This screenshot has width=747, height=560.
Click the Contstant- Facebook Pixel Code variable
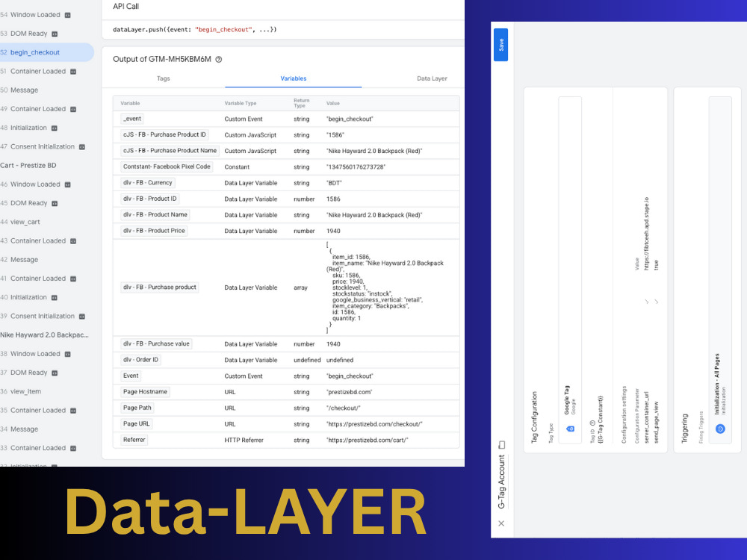pyautogui.click(x=167, y=167)
